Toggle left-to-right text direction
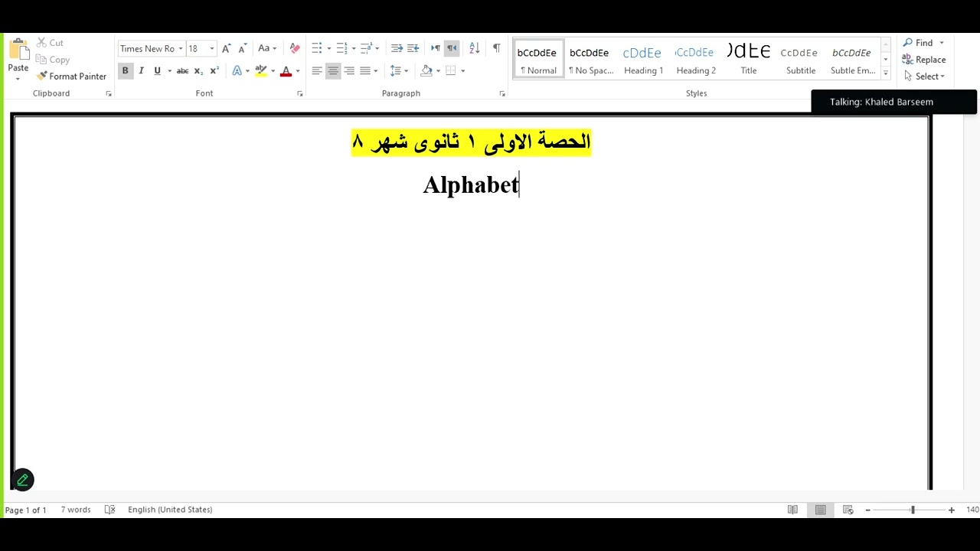The height and width of the screenshot is (551, 980). tap(436, 48)
